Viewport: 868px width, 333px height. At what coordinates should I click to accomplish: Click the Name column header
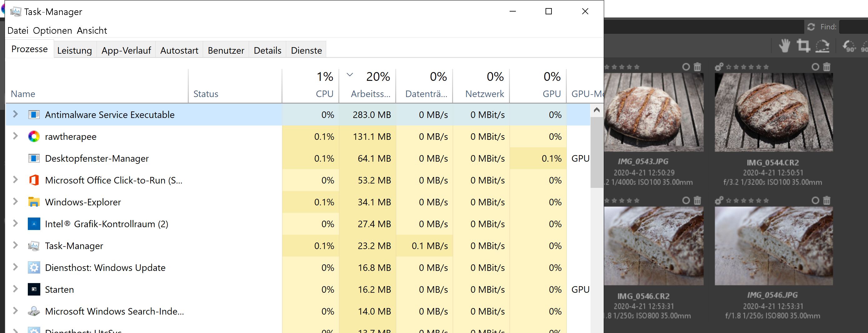click(x=23, y=94)
